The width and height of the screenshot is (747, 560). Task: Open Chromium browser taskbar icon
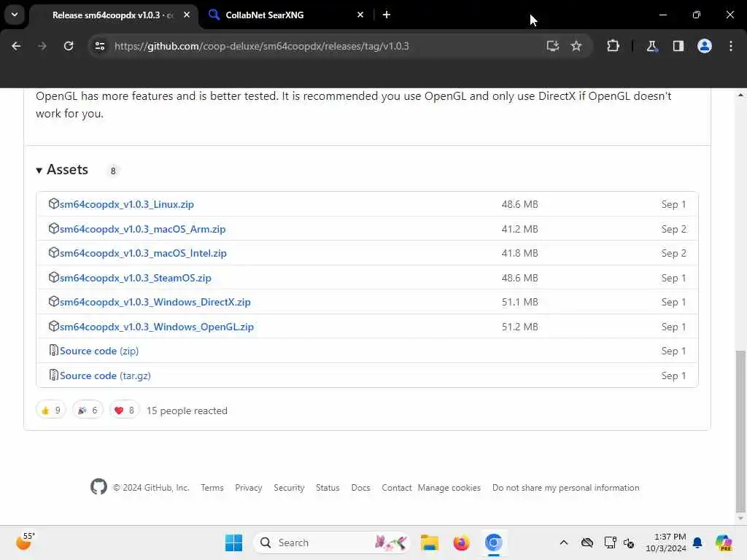(494, 542)
